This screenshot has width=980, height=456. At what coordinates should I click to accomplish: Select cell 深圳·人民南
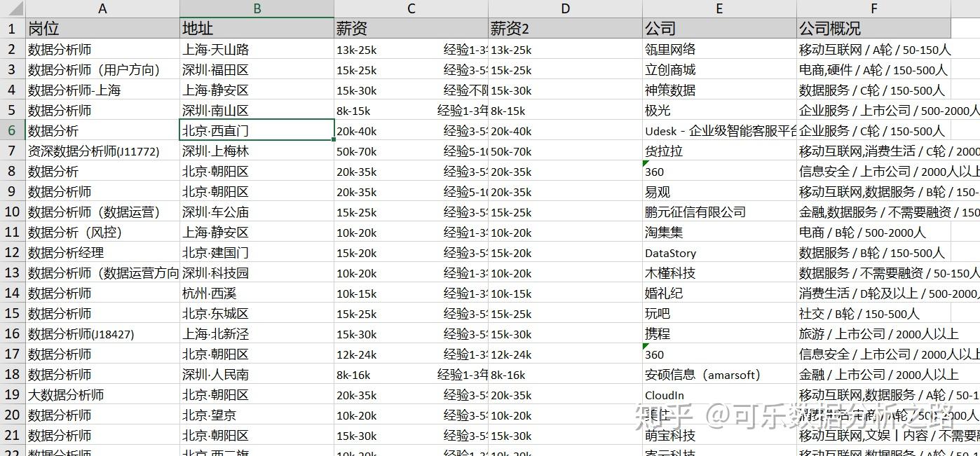tap(257, 374)
